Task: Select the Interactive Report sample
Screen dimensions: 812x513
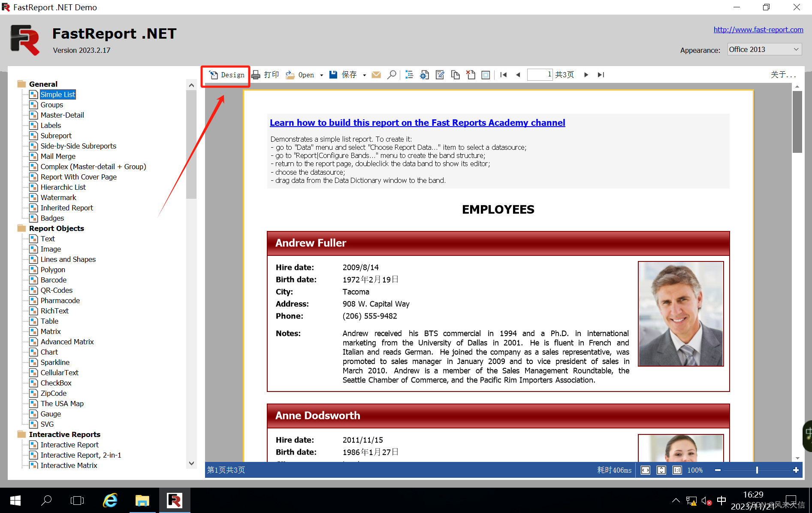Action: click(x=69, y=445)
